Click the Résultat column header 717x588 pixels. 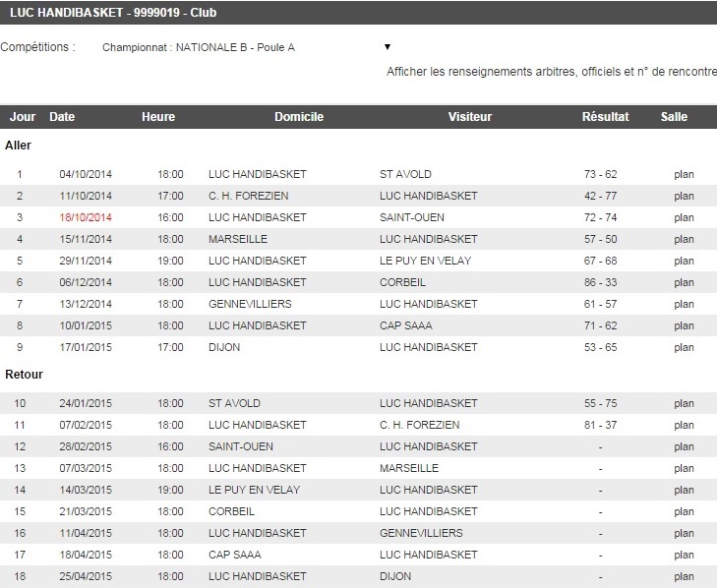coord(606,117)
